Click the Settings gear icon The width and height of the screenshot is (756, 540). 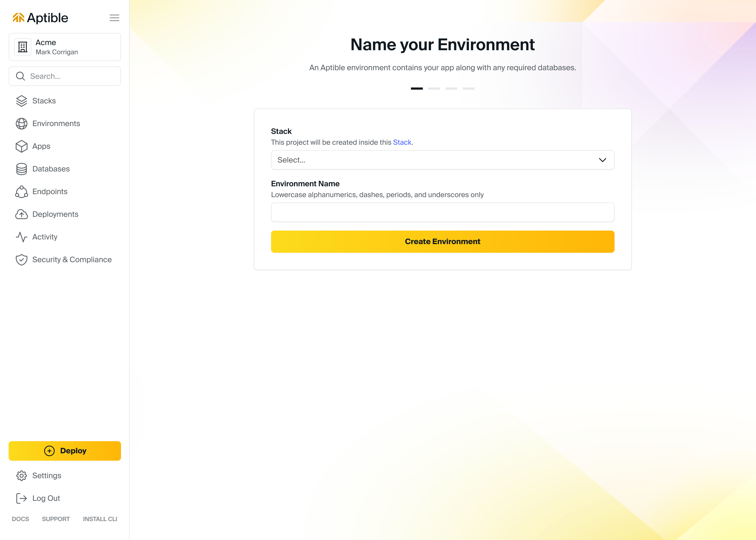coord(22,476)
